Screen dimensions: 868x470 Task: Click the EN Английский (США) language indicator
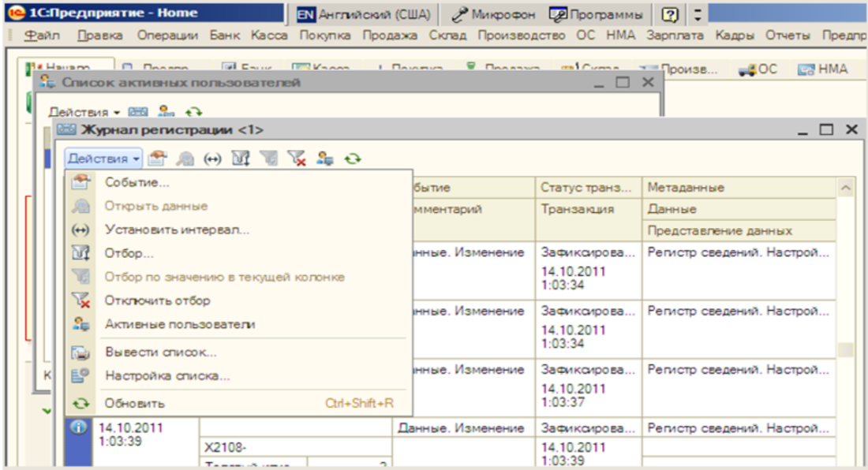pyautogui.click(x=364, y=15)
